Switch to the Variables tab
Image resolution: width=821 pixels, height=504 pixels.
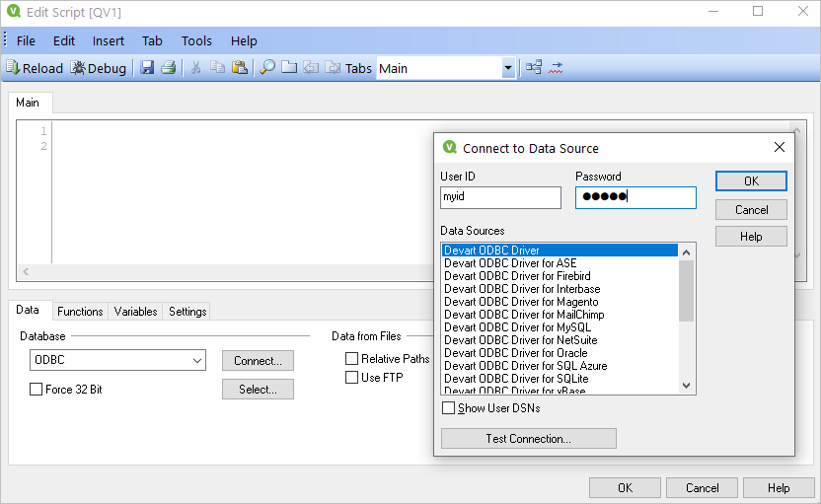[135, 312]
